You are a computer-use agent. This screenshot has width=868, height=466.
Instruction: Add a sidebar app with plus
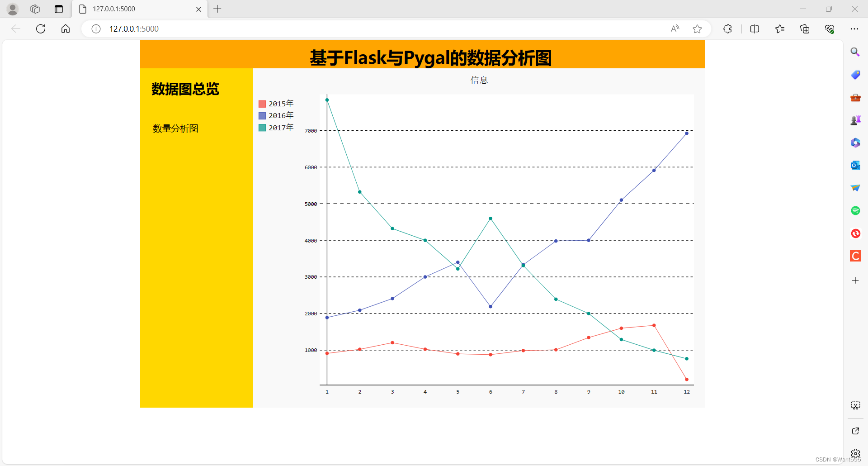(x=855, y=281)
